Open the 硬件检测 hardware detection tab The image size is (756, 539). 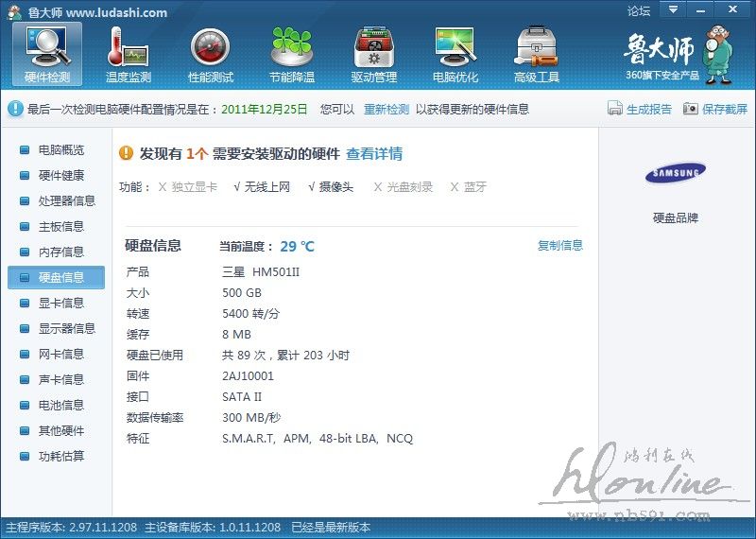47,54
